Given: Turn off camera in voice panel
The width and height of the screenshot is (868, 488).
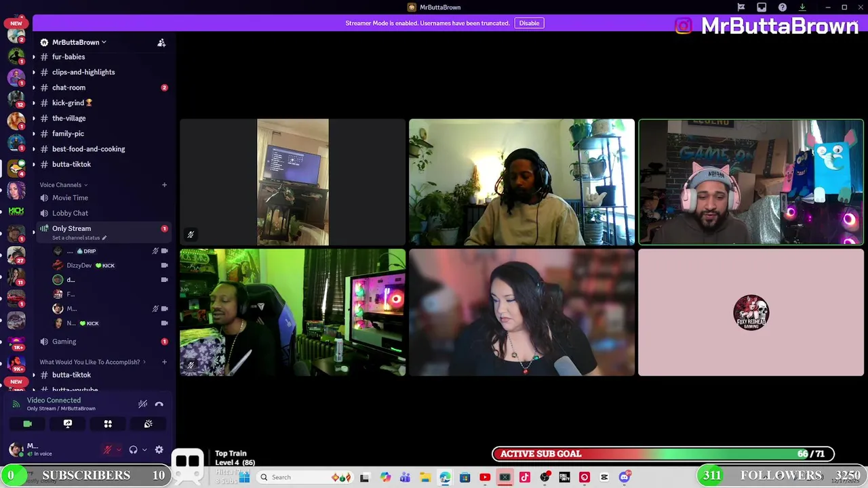Looking at the screenshot, I should coord(27,424).
